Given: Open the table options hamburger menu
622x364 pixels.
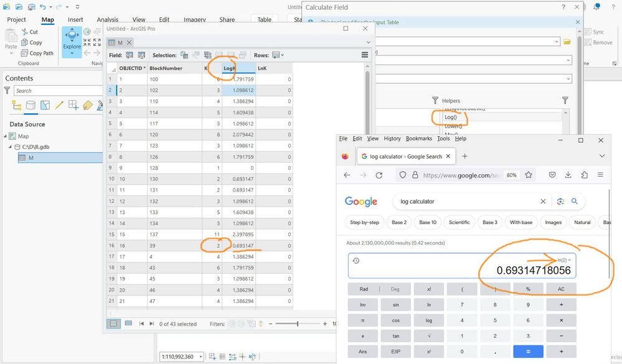Looking at the screenshot, I should pyautogui.click(x=365, y=55).
